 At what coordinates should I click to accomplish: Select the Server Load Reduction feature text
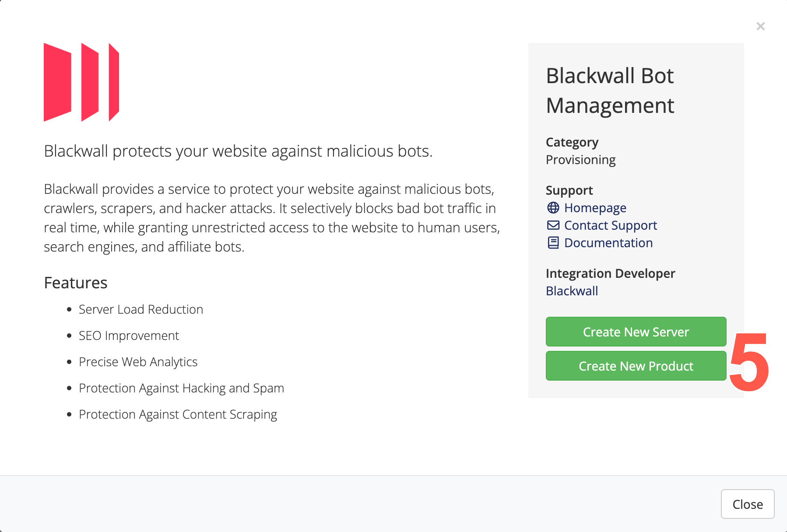[141, 309]
